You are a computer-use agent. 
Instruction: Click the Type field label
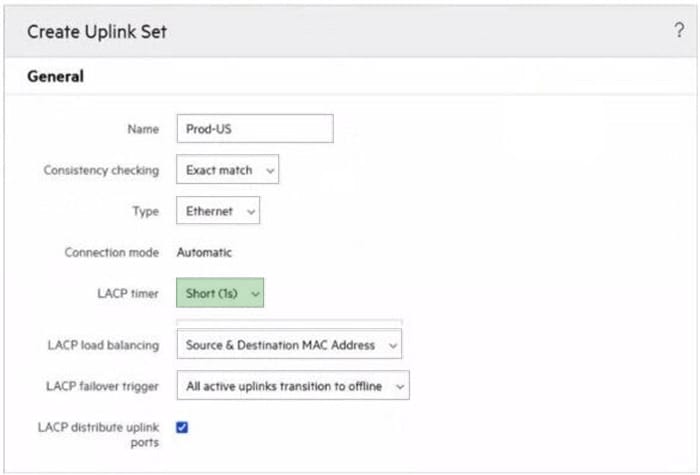(x=146, y=211)
